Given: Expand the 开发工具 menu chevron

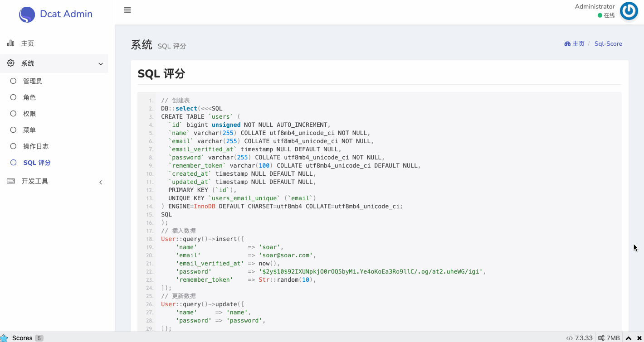Looking at the screenshot, I should [x=101, y=182].
